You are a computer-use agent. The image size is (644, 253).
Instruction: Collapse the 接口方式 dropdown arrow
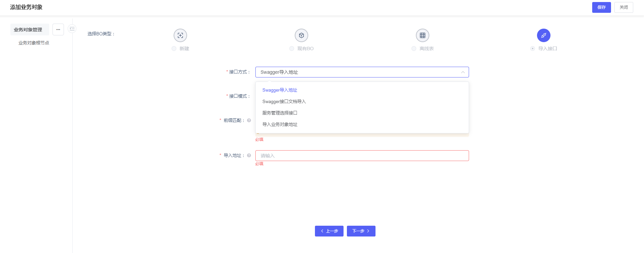463,72
